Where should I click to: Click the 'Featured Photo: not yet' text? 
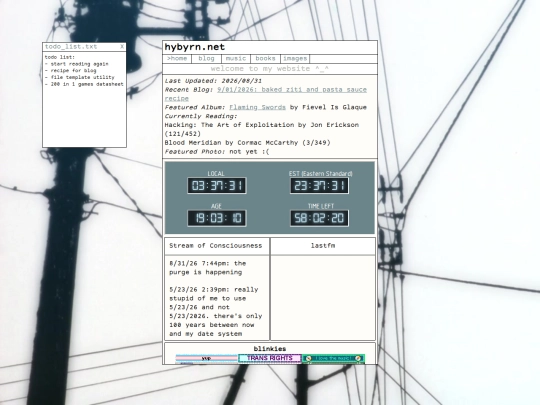pos(217,152)
